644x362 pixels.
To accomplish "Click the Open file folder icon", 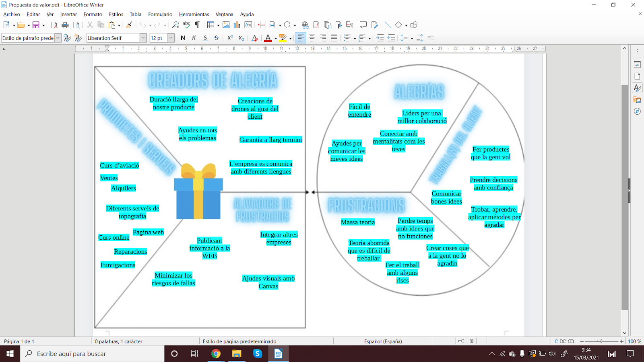I will point(21,25).
